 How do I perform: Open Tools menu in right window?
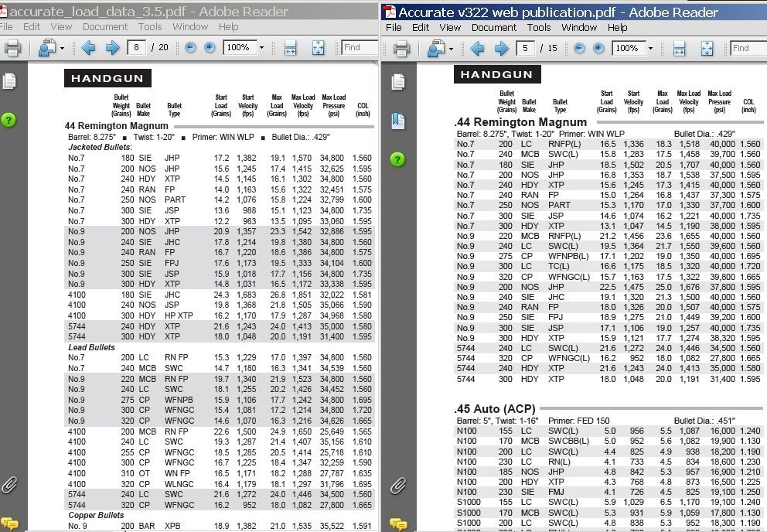pyautogui.click(x=539, y=27)
